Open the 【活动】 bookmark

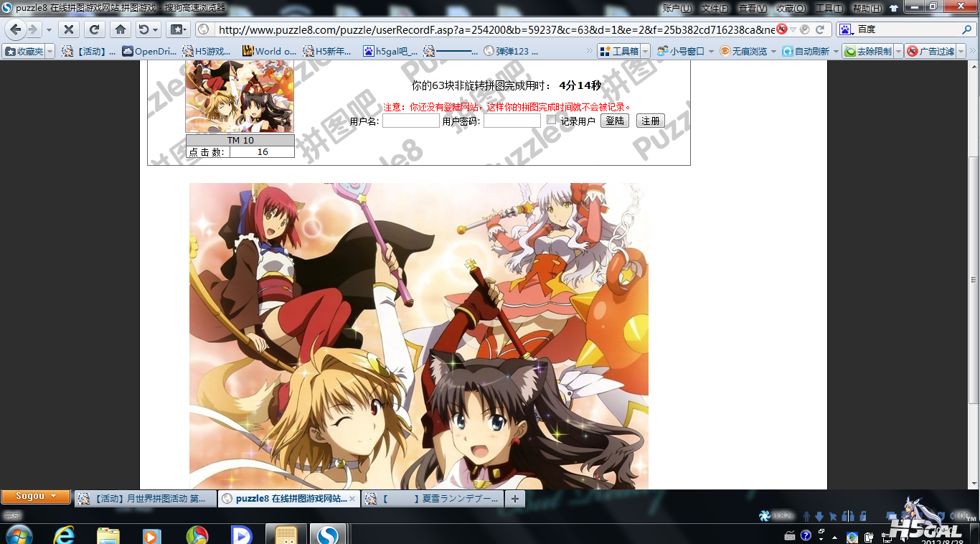coord(89,51)
